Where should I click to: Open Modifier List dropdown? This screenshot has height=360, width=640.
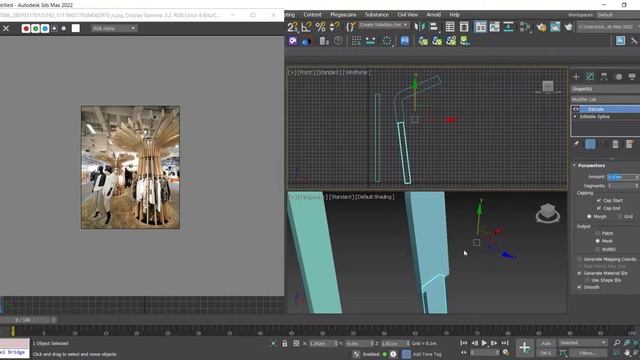coord(605,99)
